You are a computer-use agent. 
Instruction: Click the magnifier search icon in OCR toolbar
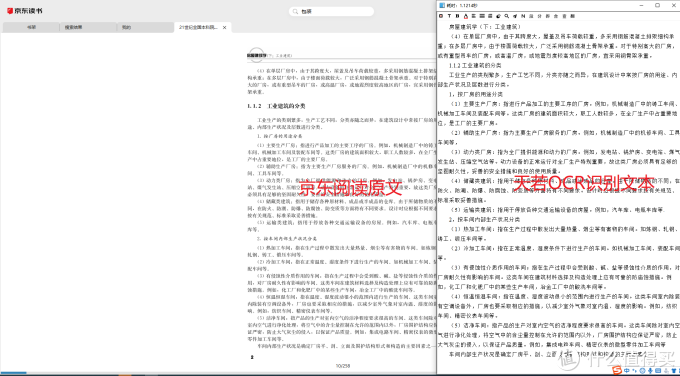point(507,16)
